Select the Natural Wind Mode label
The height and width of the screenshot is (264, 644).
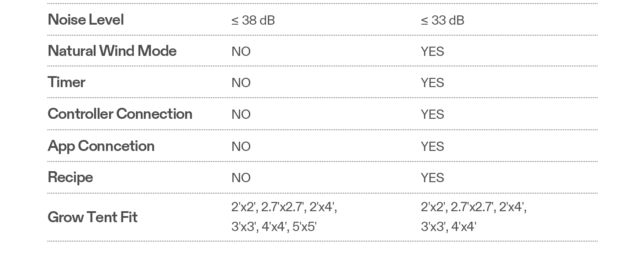click(x=112, y=51)
